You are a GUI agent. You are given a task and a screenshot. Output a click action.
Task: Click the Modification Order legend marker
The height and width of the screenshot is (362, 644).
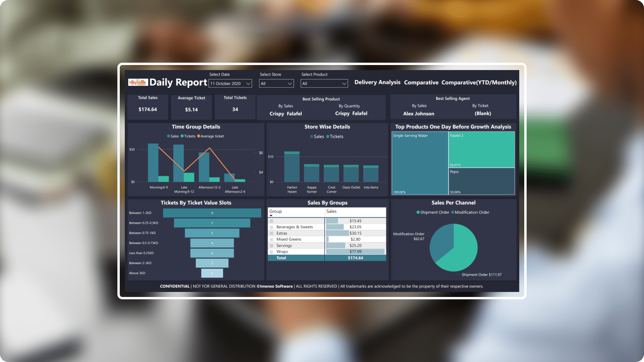[x=453, y=212]
